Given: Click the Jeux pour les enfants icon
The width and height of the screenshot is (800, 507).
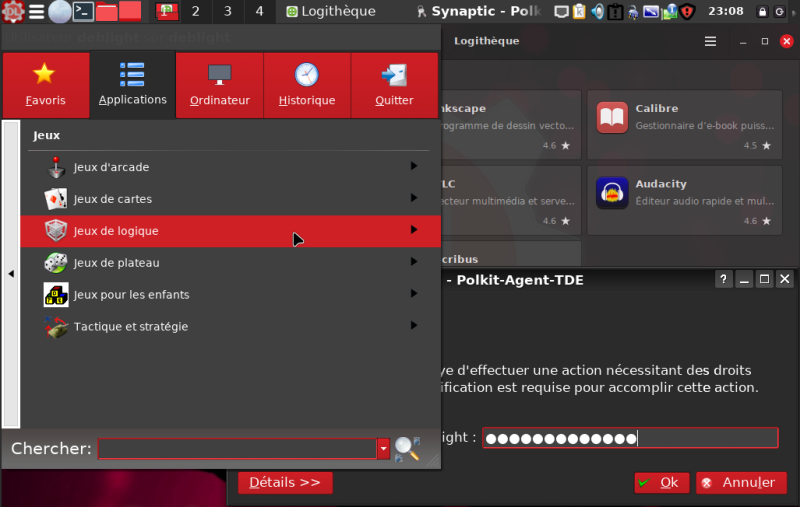Looking at the screenshot, I should [x=56, y=295].
